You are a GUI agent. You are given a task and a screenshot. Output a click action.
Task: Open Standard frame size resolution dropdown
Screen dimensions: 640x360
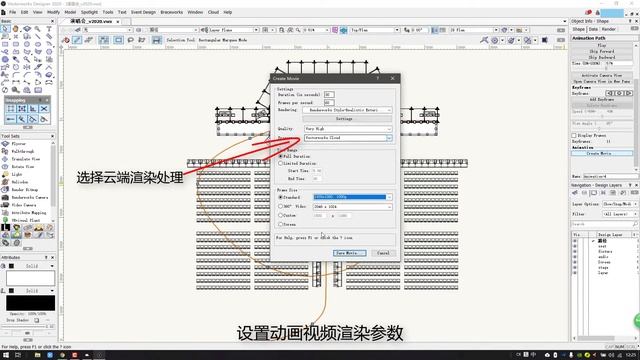tap(353, 197)
